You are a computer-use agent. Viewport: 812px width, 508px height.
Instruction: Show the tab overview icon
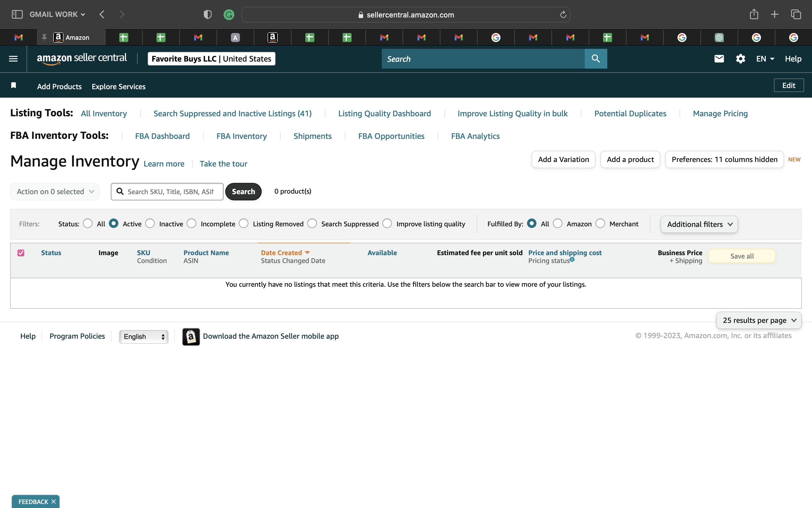[x=796, y=14]
